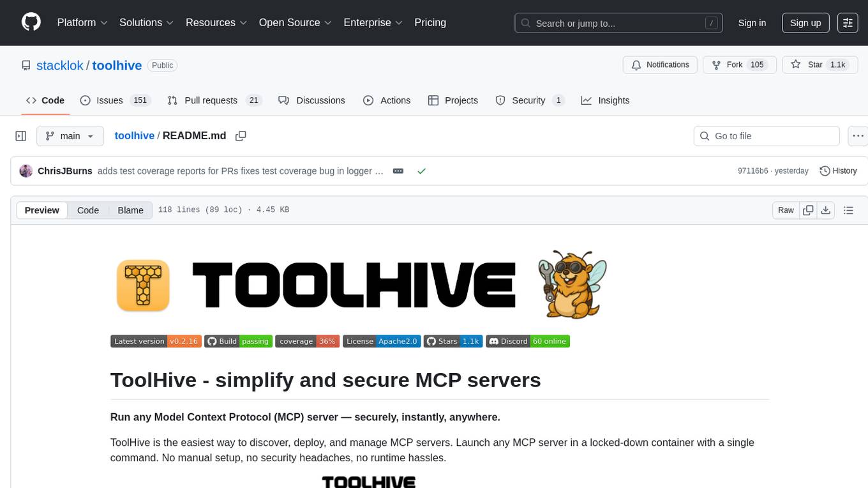Click the Build passing badge
The height and width of the screenshot is (488, 868).
point(239,341)
